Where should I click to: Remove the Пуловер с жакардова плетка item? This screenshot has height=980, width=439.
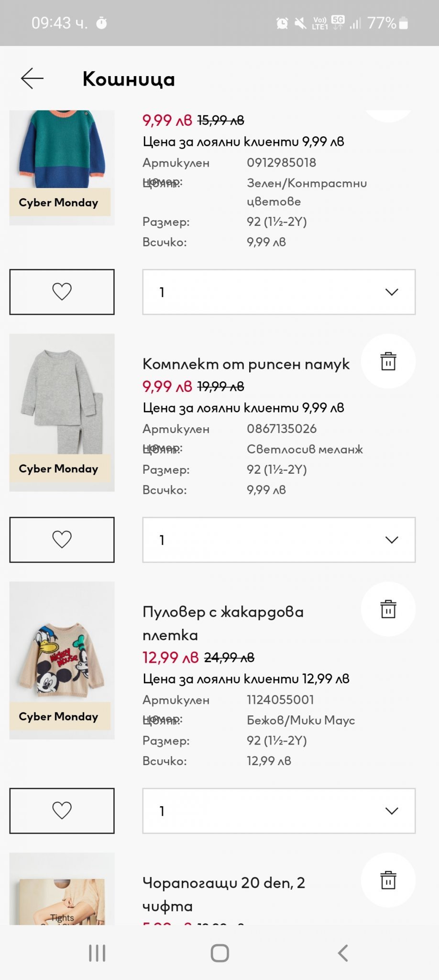tap(388, 609)
